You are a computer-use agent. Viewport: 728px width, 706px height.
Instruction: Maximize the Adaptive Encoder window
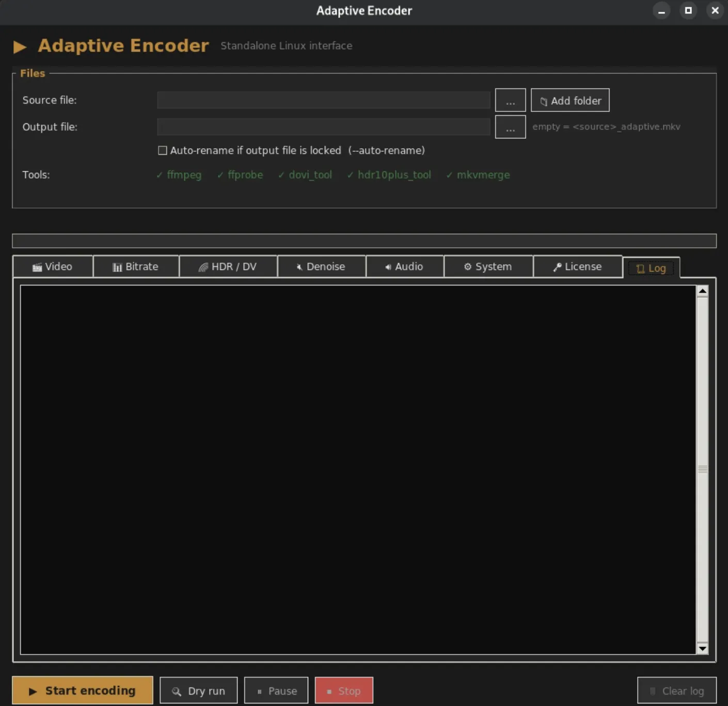point(688,10)
